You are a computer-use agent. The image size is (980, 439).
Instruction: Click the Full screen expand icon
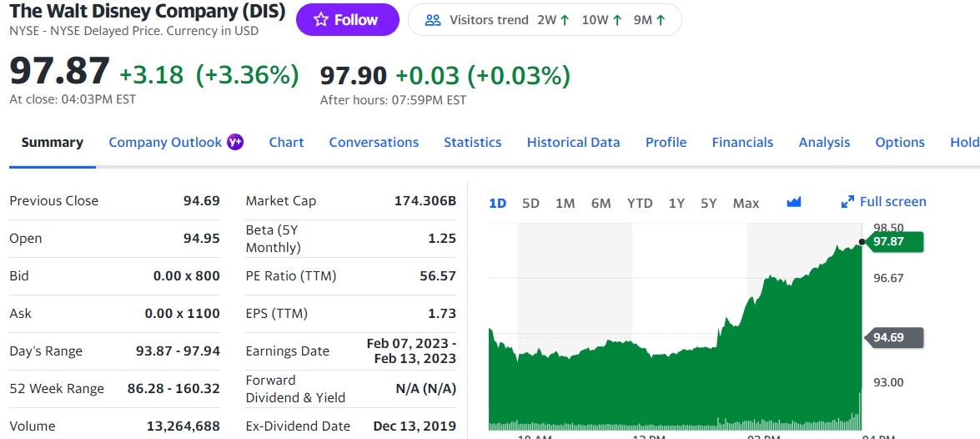pyautogui.click(x=847, y=202)
